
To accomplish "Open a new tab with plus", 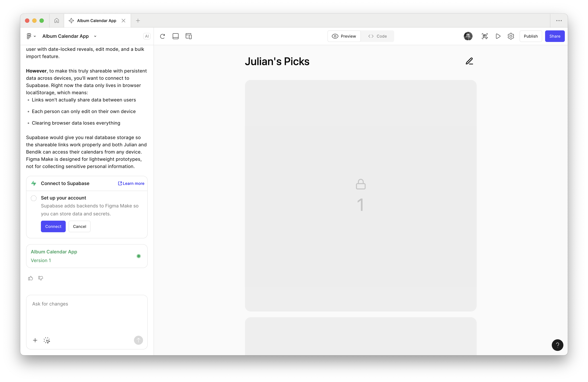I will (138, 20).
